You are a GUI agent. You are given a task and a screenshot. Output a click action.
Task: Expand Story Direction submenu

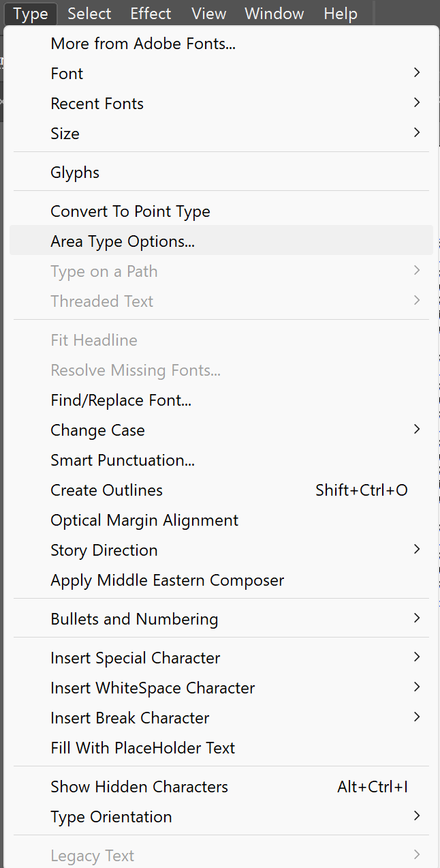pos(104,550)
